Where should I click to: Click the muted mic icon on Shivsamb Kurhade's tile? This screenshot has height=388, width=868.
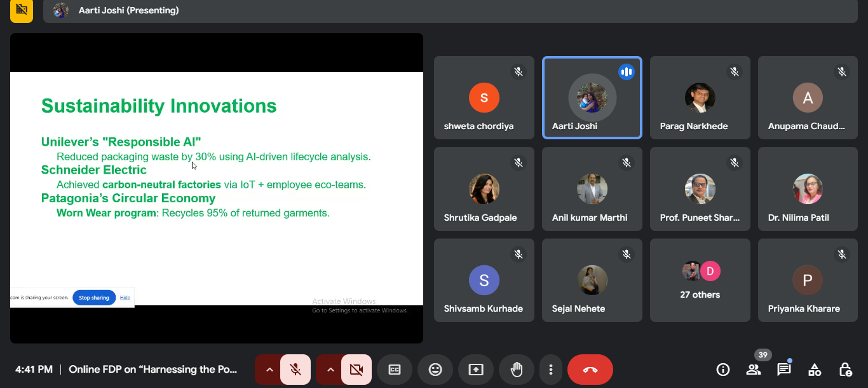point(519,254)
